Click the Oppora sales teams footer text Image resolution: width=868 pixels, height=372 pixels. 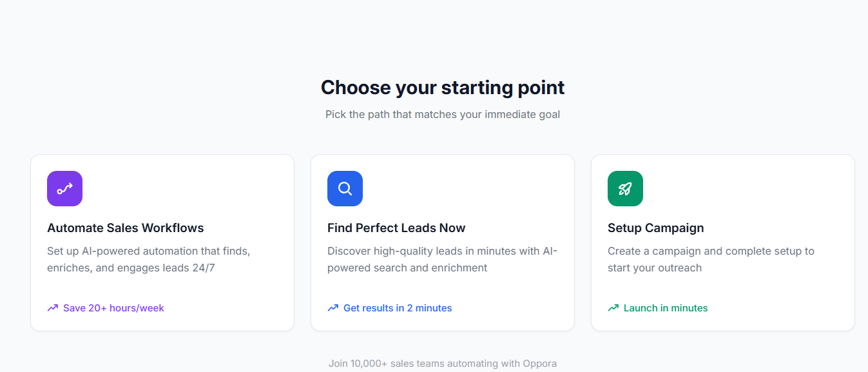(443, 363)
